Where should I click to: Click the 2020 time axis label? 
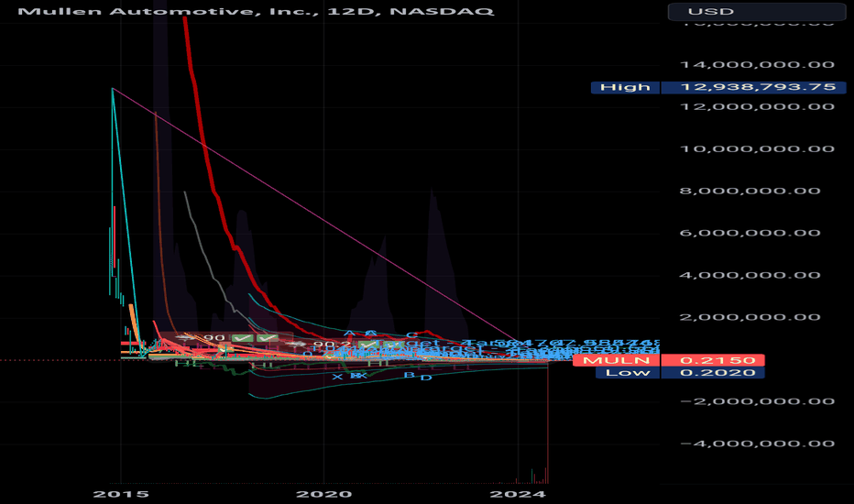(324, 494)
